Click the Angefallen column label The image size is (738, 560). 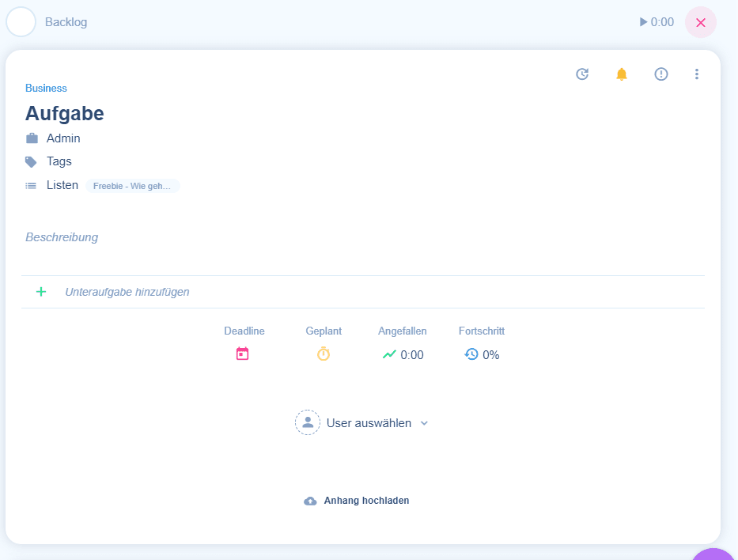pos(403,331)
